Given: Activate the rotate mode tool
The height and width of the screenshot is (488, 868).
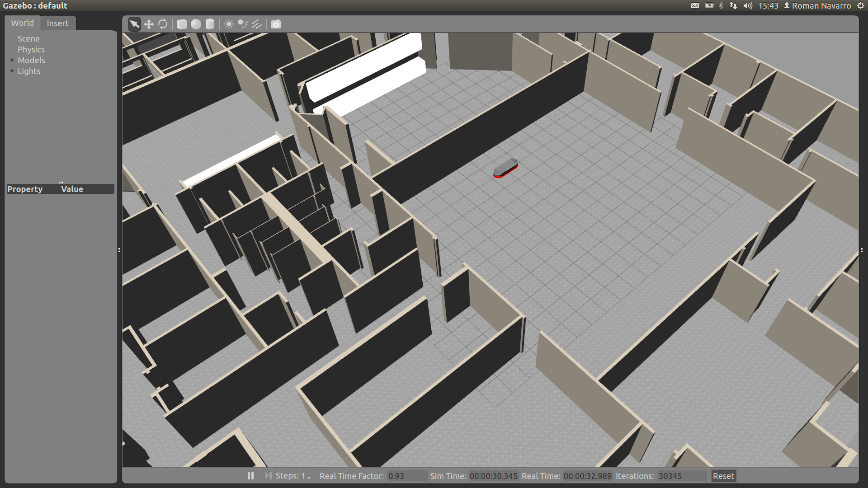Looking at the screenshot, I should click(163, 24).
